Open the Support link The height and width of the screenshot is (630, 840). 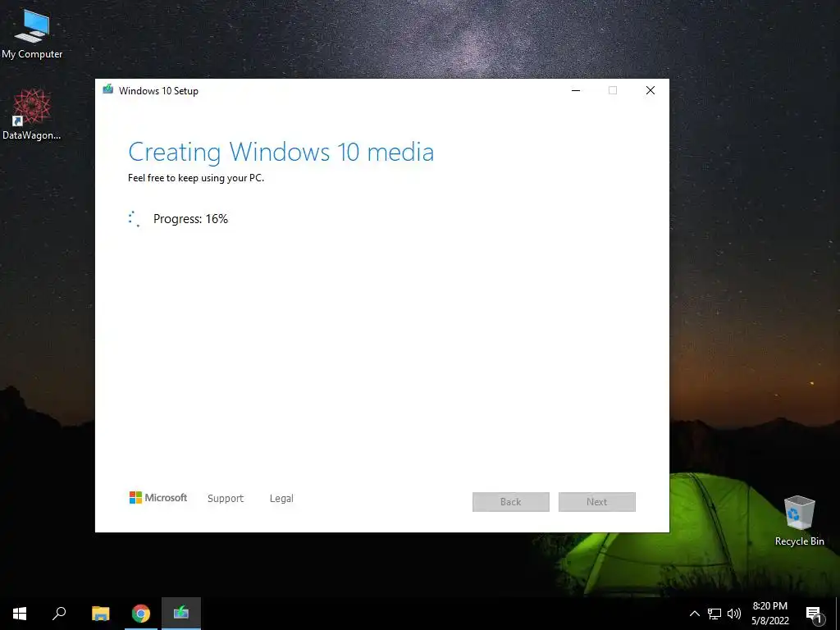pos(226,498)
